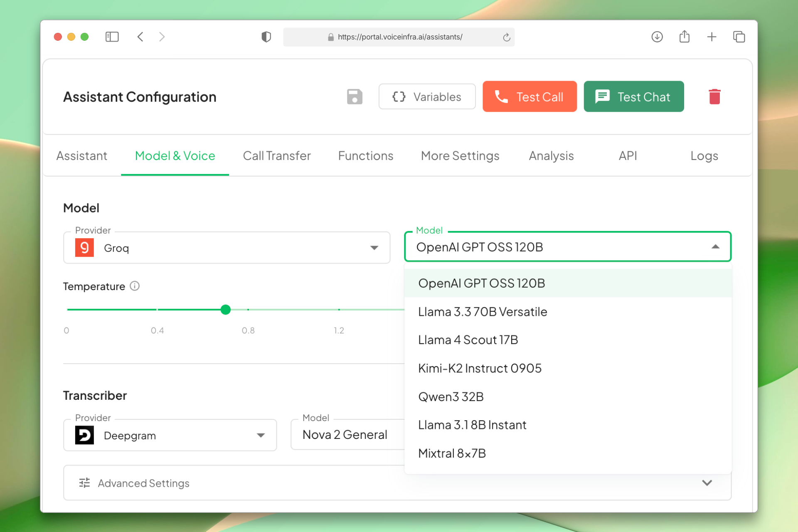Click the privacy shield icon
This screenshot has height=532, width=798.
pyautogui.click(x=266, y=37)
